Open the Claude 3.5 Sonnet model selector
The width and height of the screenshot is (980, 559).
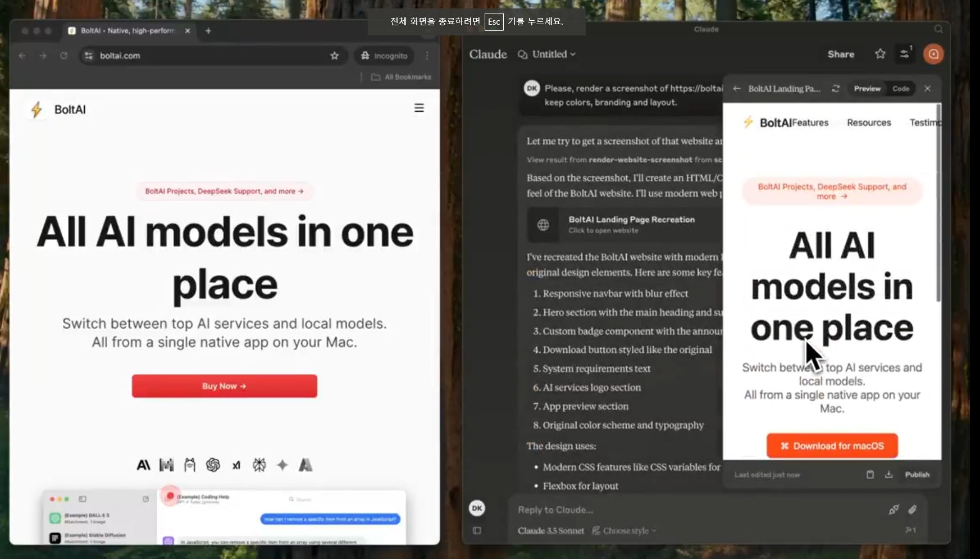click(551, 531)
